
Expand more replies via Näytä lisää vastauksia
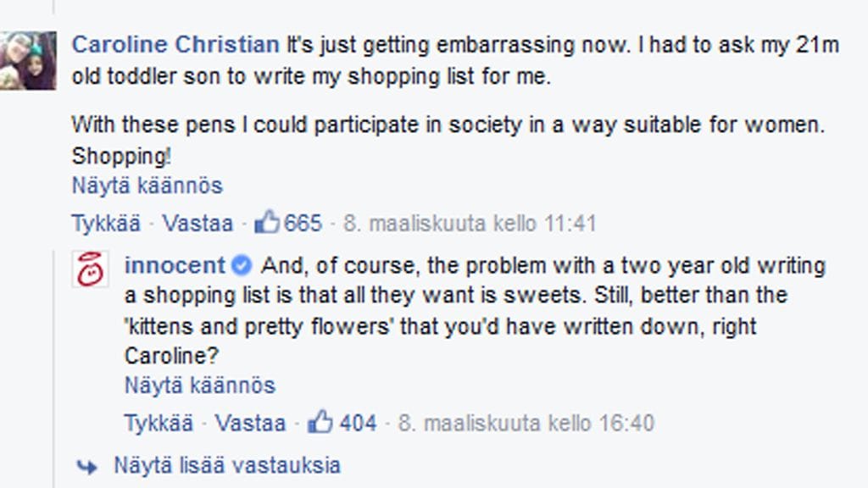click(x=227, y=465)
